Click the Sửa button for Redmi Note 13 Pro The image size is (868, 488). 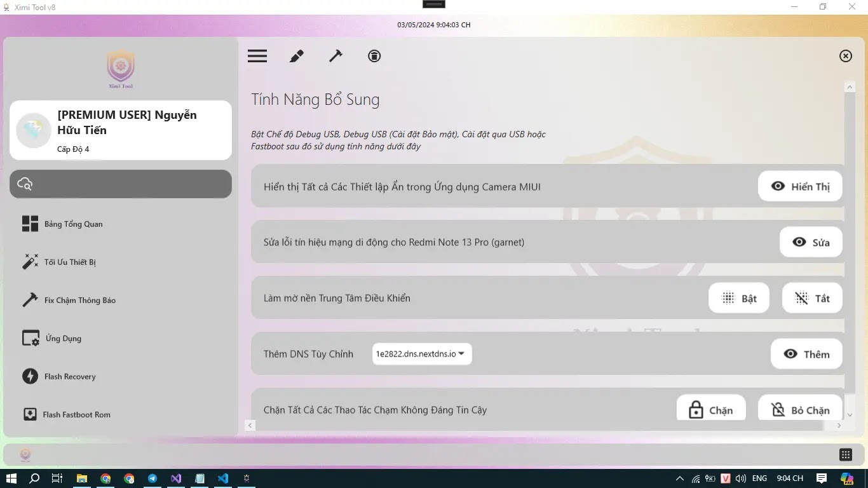point(811,242)
